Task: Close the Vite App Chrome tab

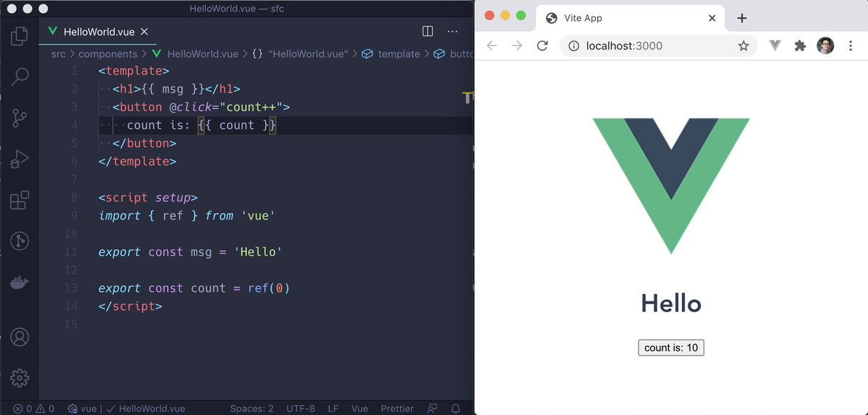Action: (712, 18)
